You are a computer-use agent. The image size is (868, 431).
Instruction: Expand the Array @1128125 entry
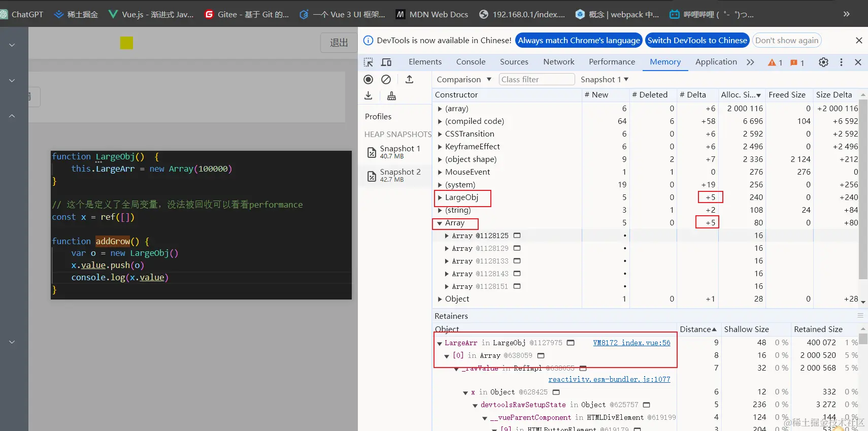(447, 236)
